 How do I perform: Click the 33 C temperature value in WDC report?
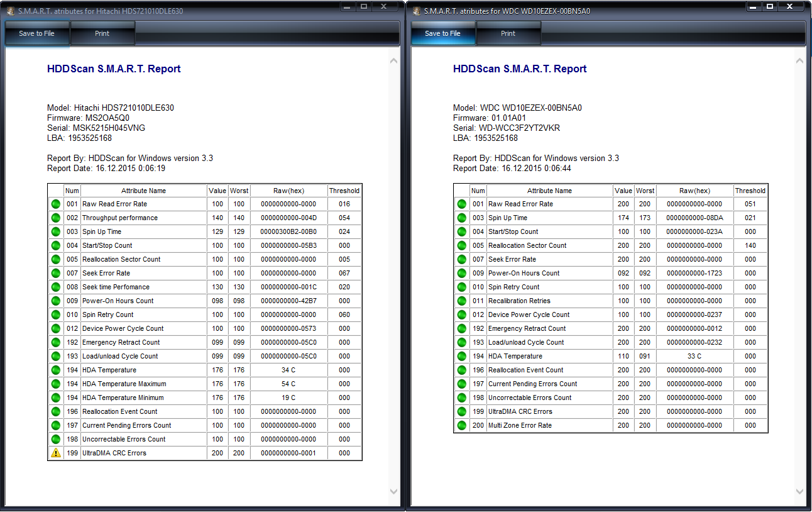point(694,356)
